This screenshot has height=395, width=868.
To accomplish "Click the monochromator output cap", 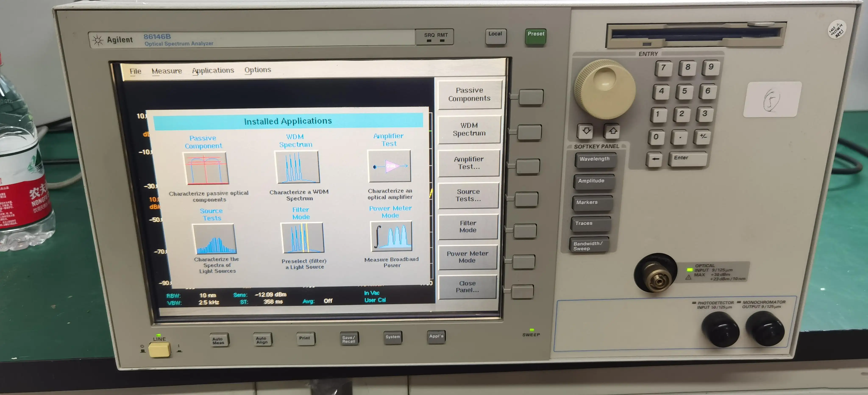I will pos(765,329).
